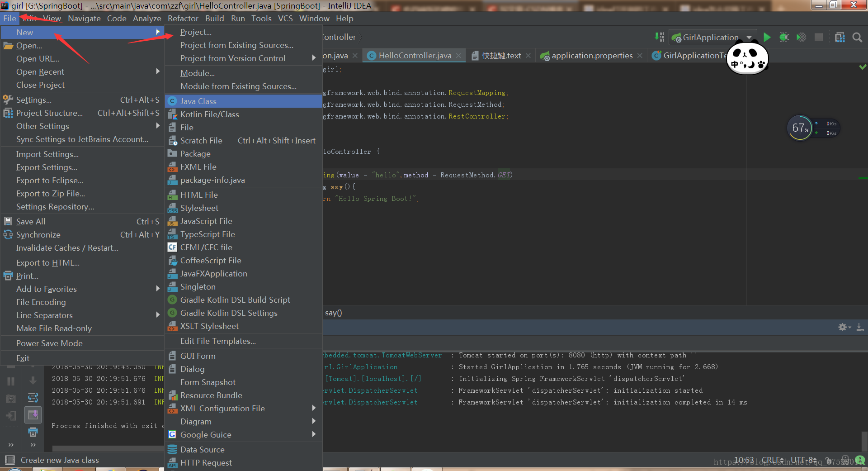Select Scratch File menu item
This screenshot has width=868, height=471.
point(243,141)
